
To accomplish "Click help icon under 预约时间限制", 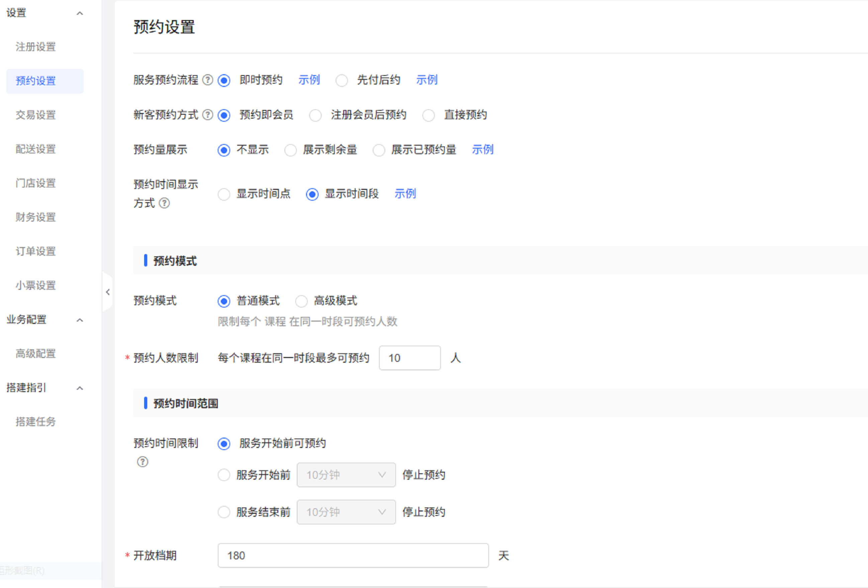I will tap(142, 462).
